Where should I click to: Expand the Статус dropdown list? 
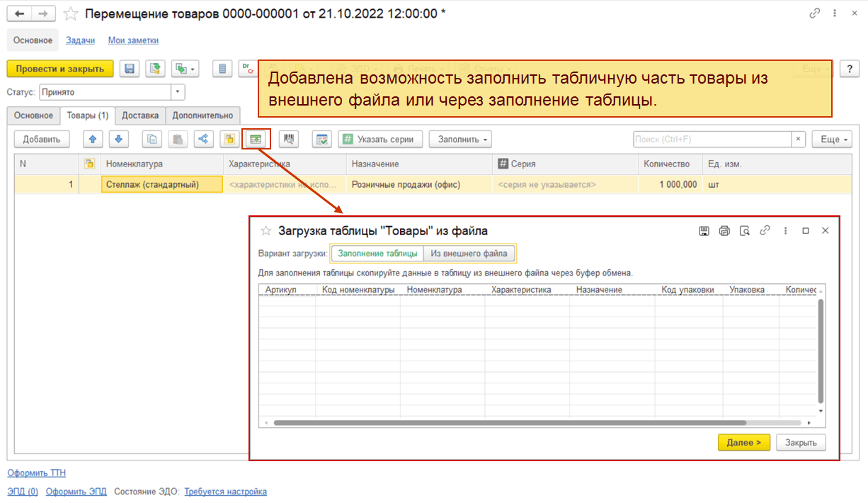(x=178, y=92)
